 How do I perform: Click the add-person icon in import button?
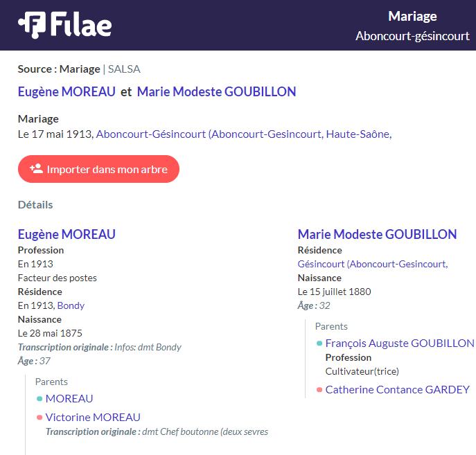pos(37,169)
